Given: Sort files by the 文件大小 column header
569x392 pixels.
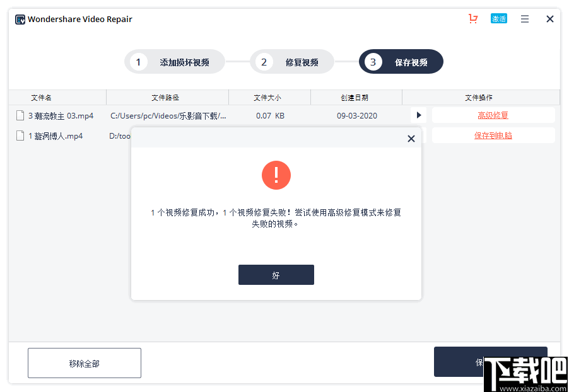Looking at the screenshot, I should coord(269,97).
